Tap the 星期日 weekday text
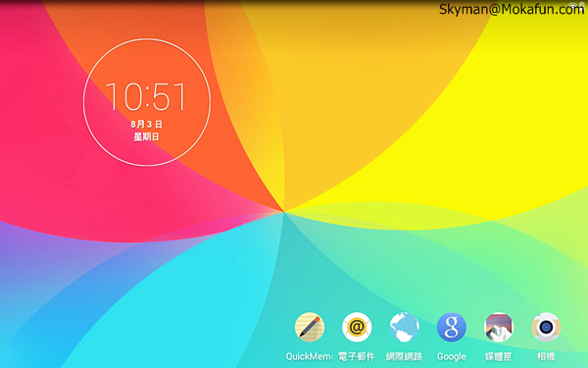 tap(146, 136)
